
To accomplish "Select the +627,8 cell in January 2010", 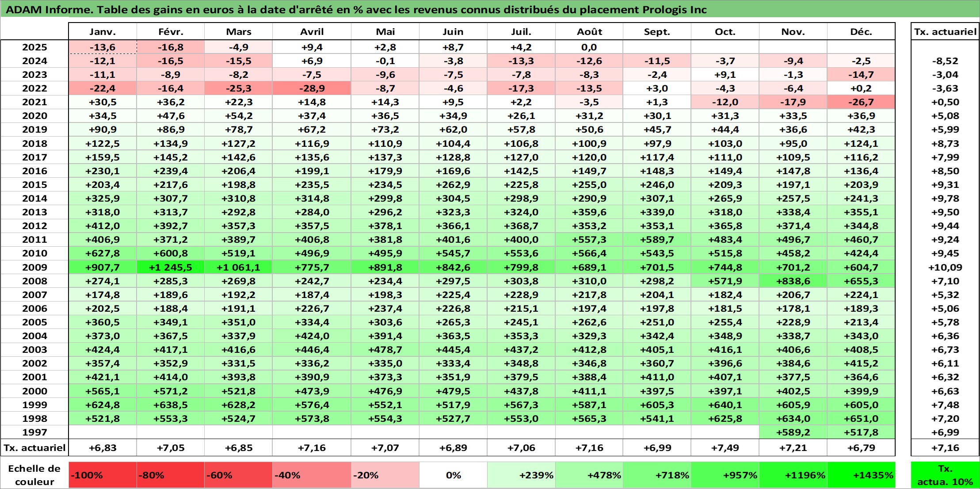I will click(x=103, y=253).
